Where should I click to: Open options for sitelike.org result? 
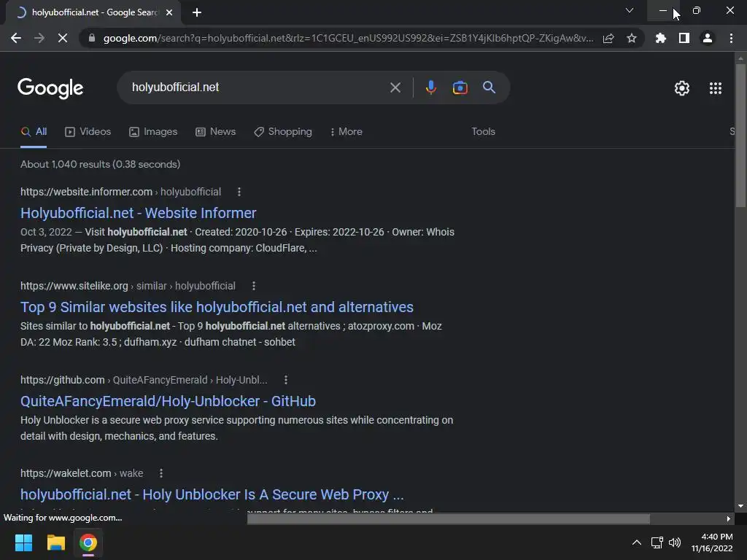click(x=254, y=286)
